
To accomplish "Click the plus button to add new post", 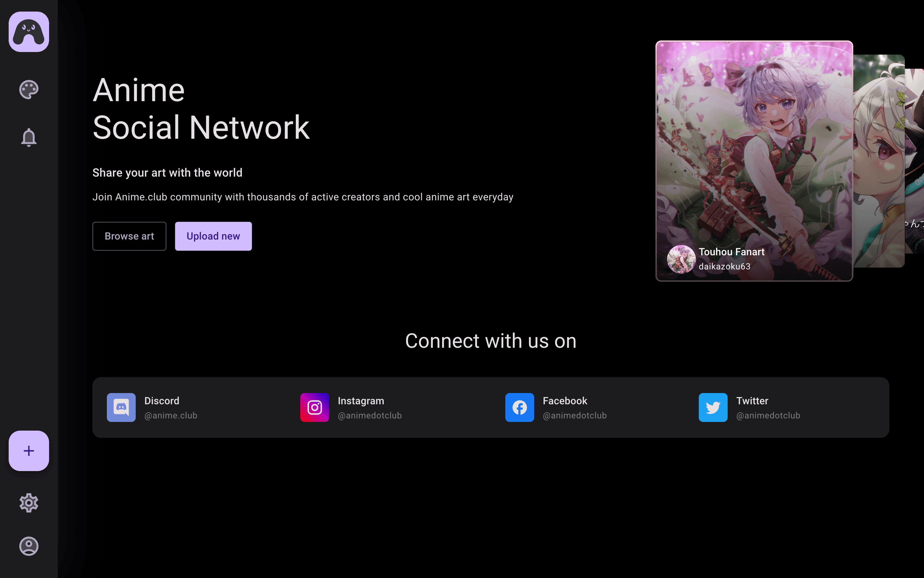I will 29,451.
